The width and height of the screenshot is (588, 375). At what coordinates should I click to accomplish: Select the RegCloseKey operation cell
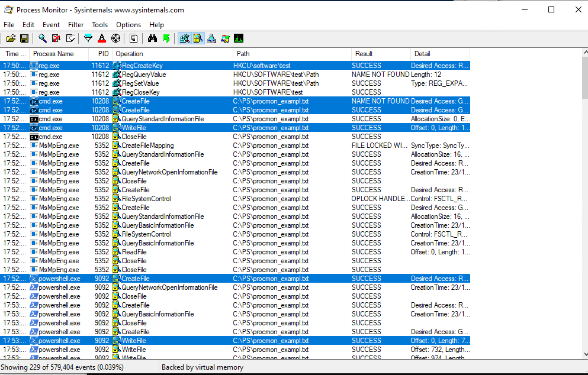140,92
